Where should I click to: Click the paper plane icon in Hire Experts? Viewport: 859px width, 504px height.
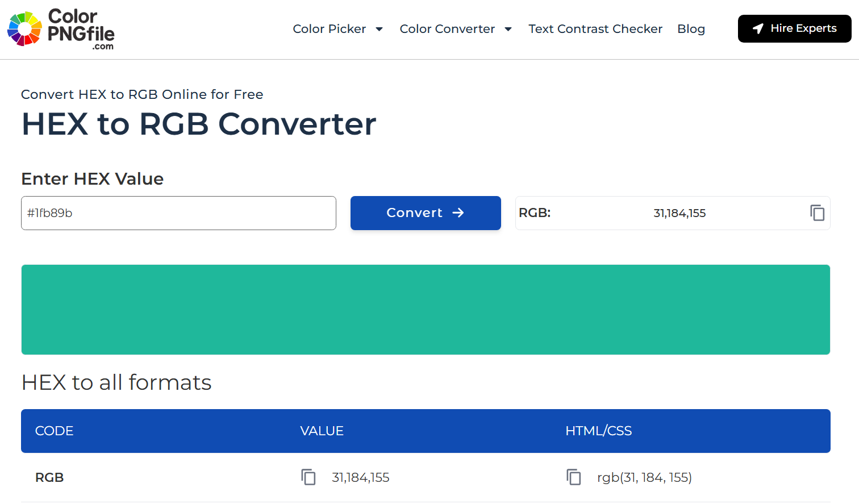coord(758,28)
